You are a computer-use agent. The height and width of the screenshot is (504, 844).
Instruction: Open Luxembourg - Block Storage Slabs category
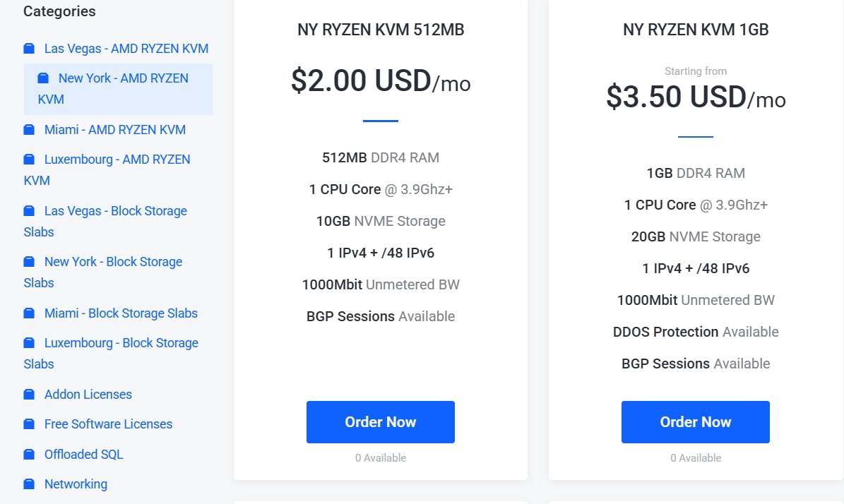121,343
